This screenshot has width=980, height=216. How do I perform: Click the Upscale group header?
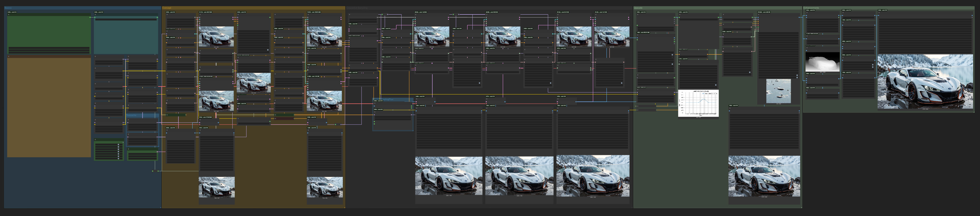[638, 8]
